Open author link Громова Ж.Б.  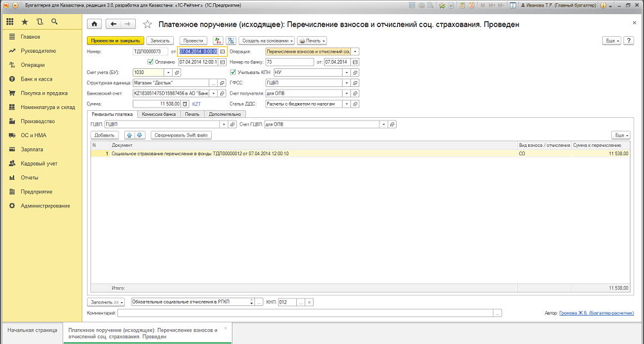[x=596, y=313]
